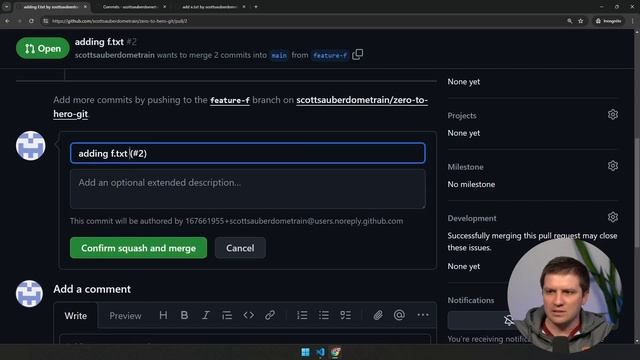The width and height of the screenshot is (640, 360).
Task: Bookmark this page with the star
Action: click(580, 21)
